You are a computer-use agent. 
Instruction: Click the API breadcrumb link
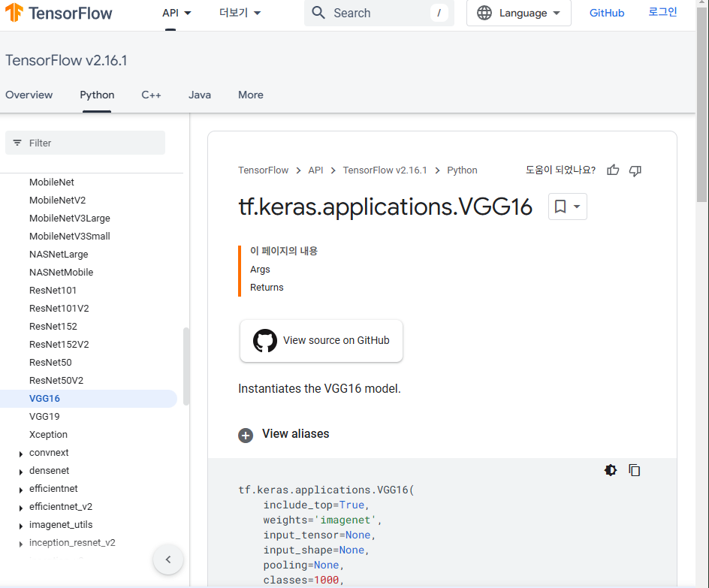coord(315,170)
